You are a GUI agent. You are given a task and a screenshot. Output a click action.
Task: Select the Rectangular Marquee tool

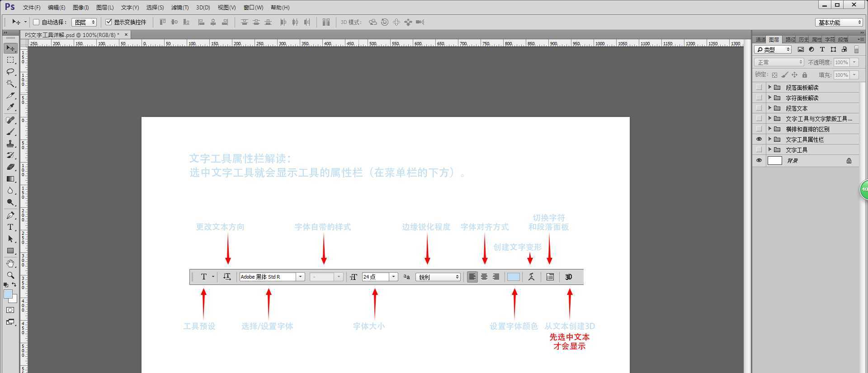point(10,60)
